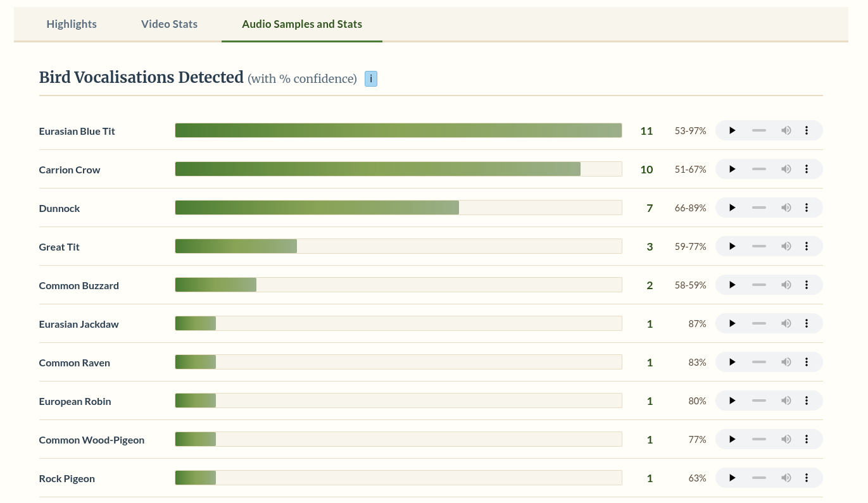Open more options for Common Raven audio
Screen dimensions: 868x503
click(x=807, y=362)
